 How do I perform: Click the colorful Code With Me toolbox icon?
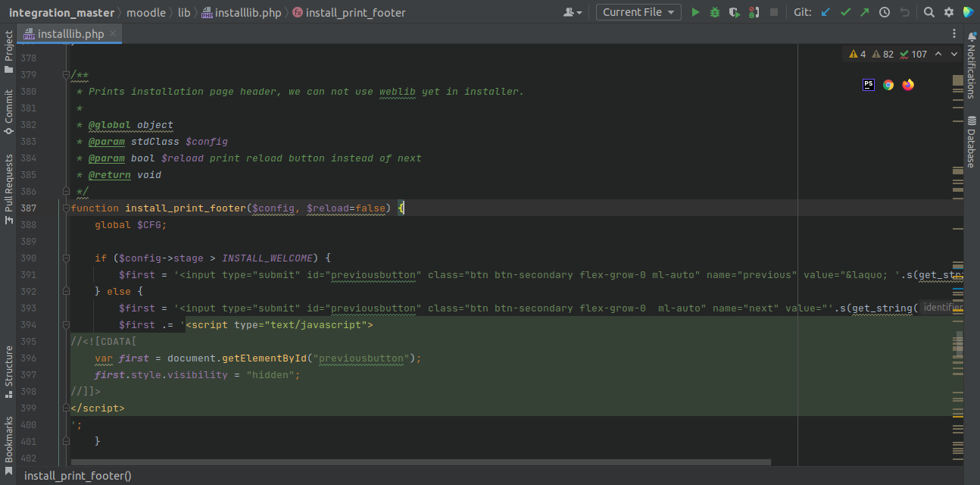[969, 12]
